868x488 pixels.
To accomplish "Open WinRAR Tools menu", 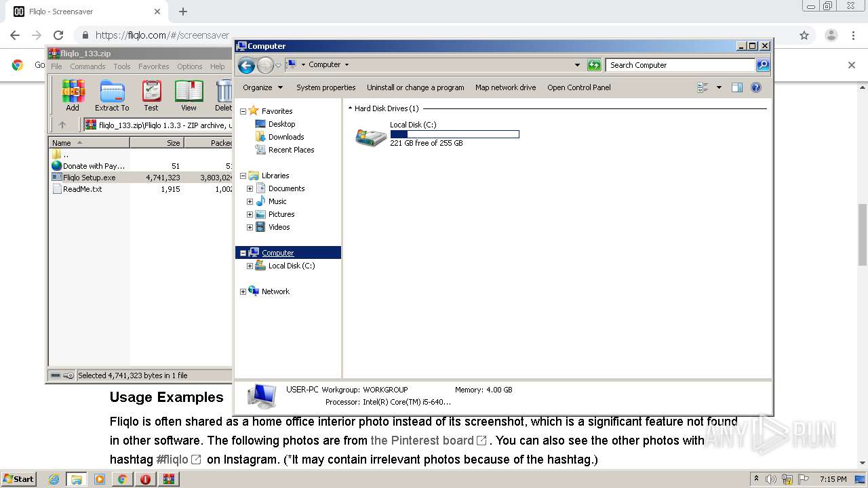I will [x=122, y=66].
